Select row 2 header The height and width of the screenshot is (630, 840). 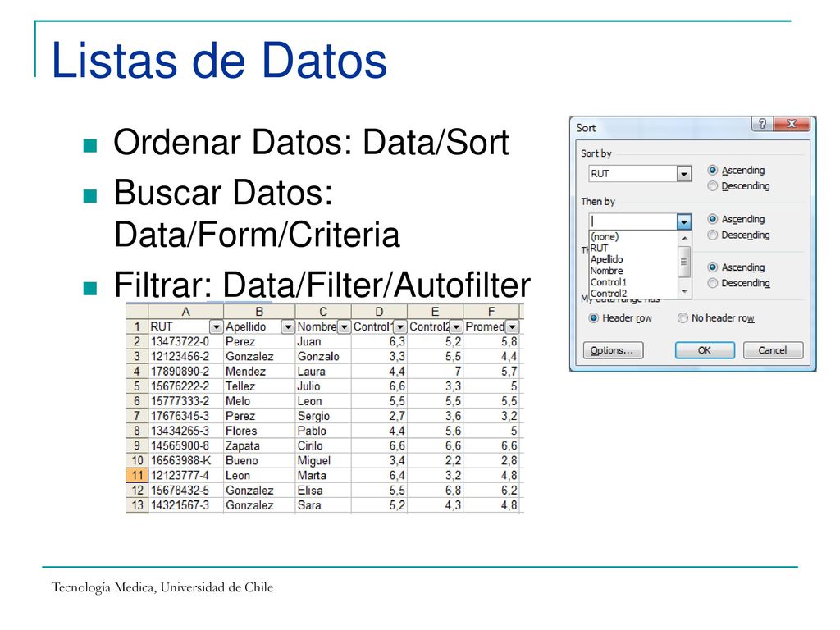(x=137, y=342)
